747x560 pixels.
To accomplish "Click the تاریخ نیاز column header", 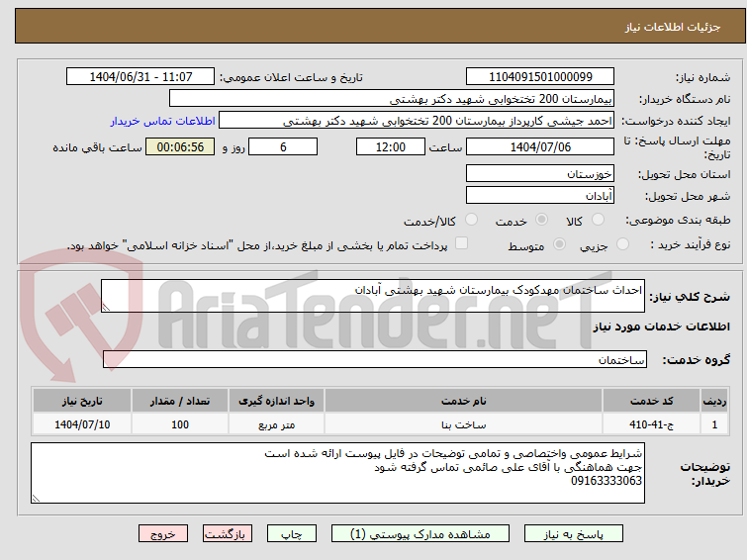I will pyautogui.click(x=82, y=401).
